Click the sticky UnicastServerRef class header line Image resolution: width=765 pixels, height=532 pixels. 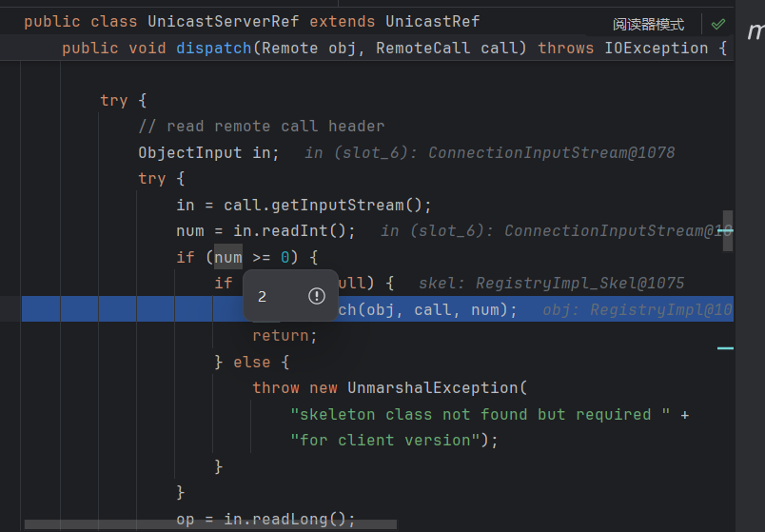[x=251, y=21]
